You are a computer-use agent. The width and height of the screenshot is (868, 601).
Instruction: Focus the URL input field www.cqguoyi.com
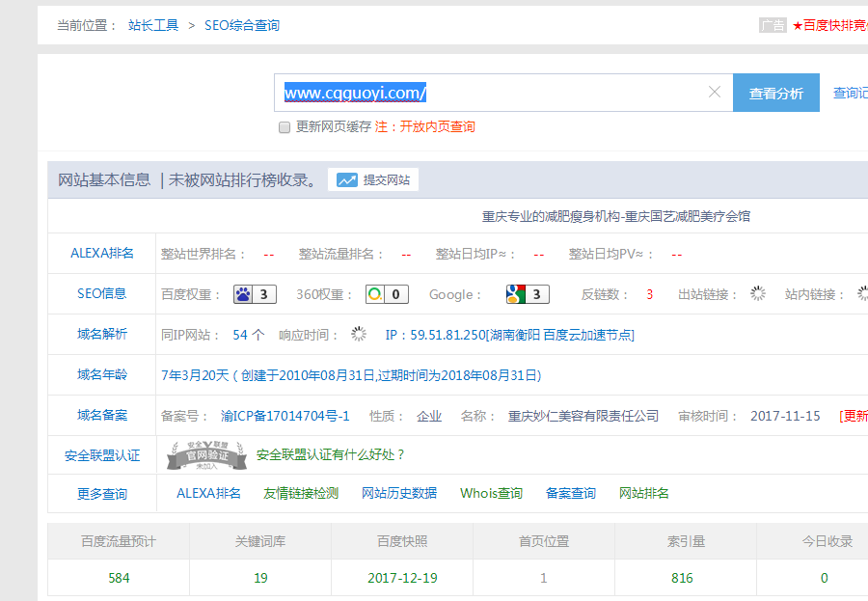coord(503,93)
